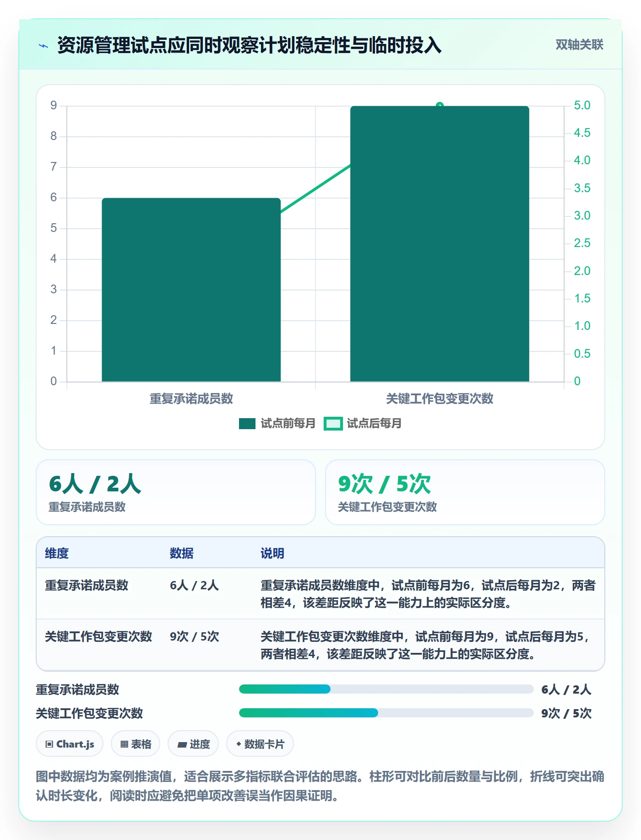Click the dark green 试点前每月 legend swatch
Viewport: 641px width, 840px height.
coord(247,424)
